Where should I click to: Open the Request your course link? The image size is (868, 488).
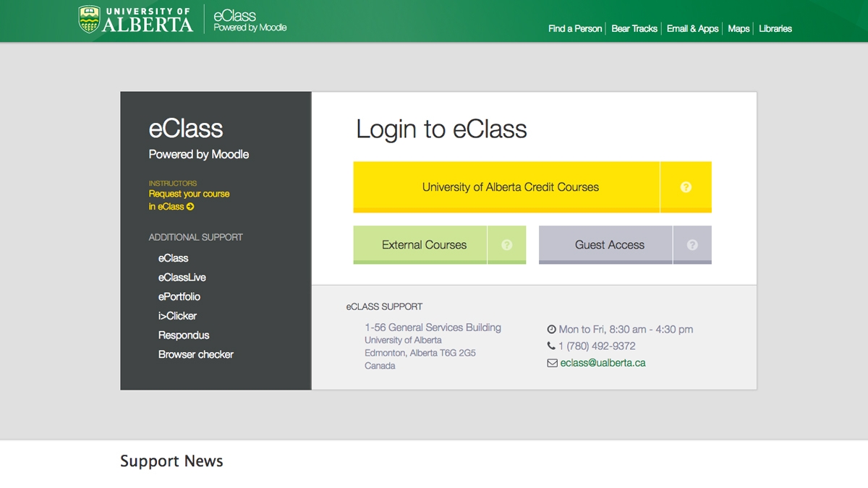(x=190, y=194)
